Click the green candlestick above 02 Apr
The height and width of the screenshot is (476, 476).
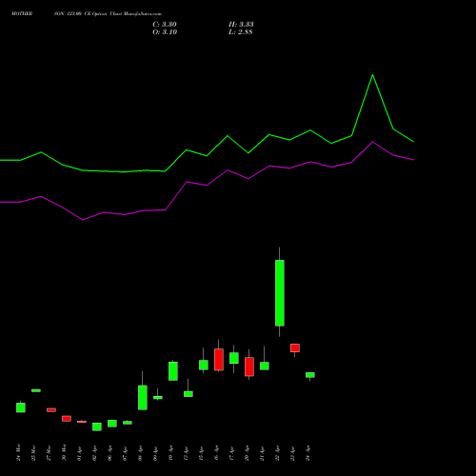[x=97, y=426]
